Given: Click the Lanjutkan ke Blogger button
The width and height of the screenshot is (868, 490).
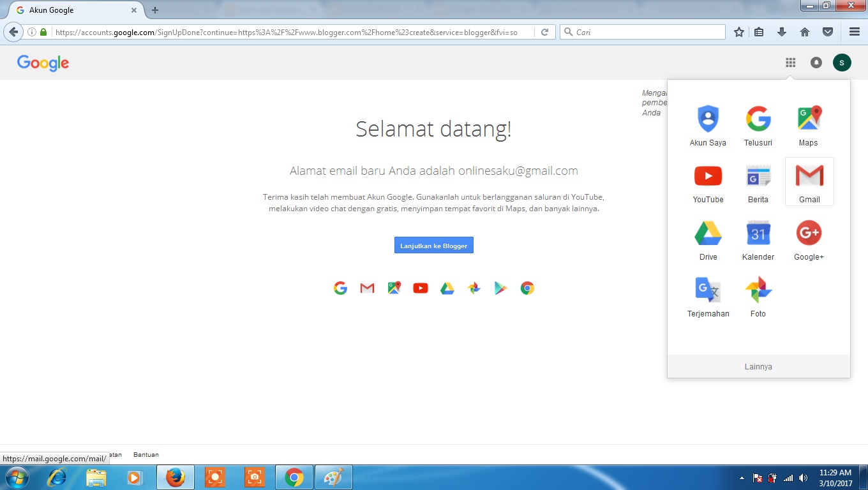Looking at the screenshot, I should pyautogui.click(x=433, y=245).
